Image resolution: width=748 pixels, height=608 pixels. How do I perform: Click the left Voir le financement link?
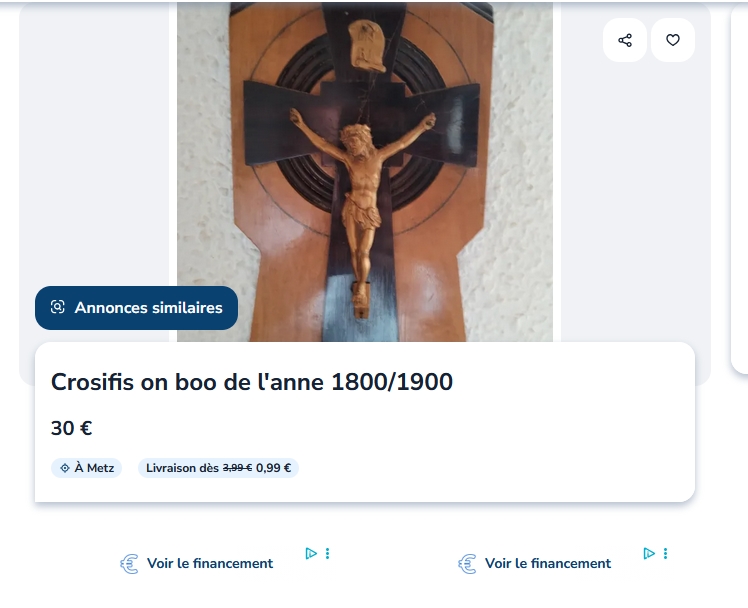pyautogui.click(x=210, y=564)
